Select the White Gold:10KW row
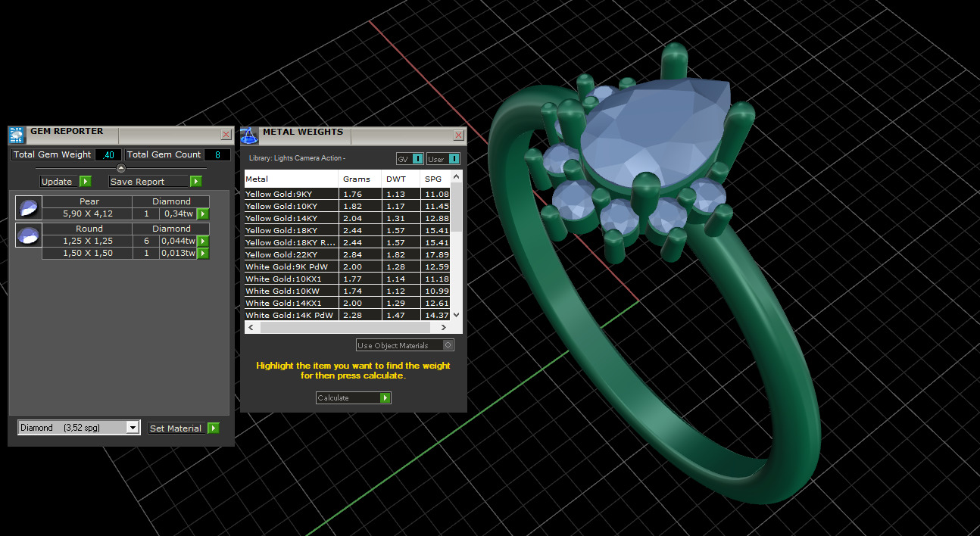Viewport: 980px width, 536px height. pyautogui.click(x=347, y=291)
